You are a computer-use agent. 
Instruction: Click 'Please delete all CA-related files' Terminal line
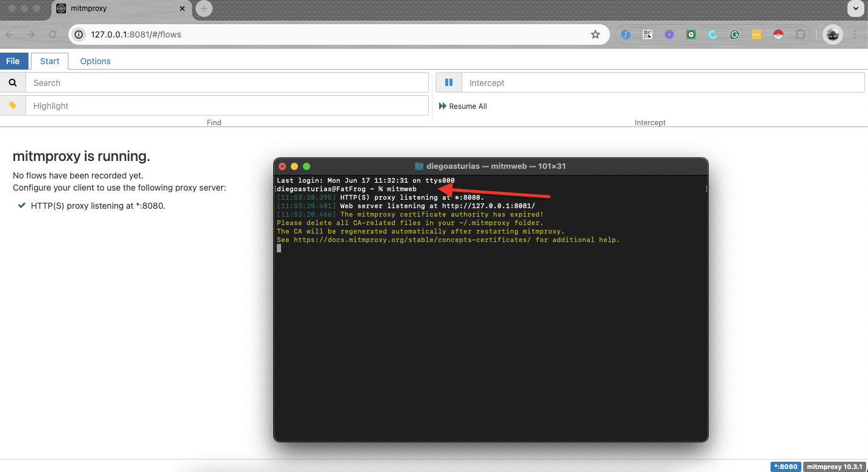[410, 223]
